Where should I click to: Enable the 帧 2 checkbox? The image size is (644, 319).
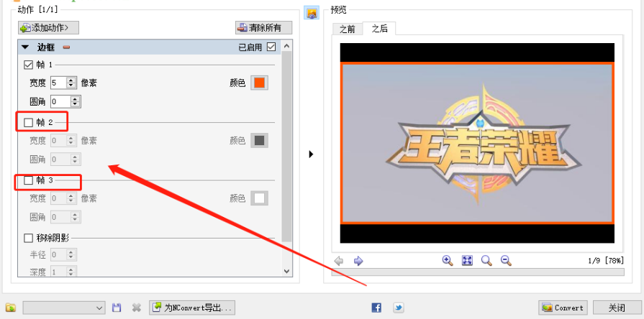(29, 122)
